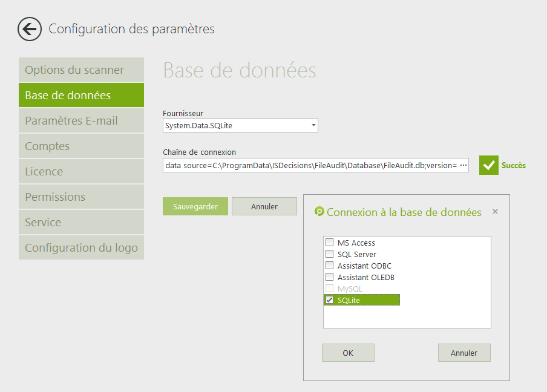The height and width of the screenshot is (392, 547).
Task: Click OK in the database dialog
Action: coord(348,353)
